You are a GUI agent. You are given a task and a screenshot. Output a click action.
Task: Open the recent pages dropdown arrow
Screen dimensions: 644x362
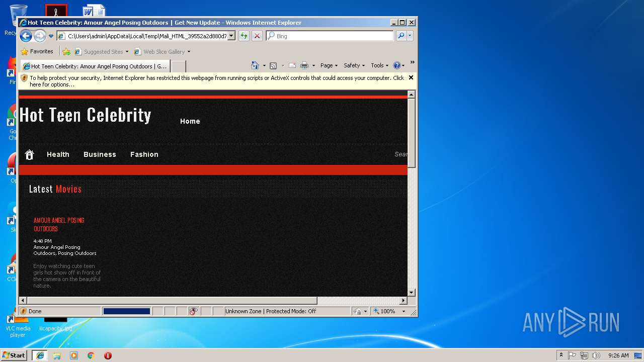(x=51, y=36)
